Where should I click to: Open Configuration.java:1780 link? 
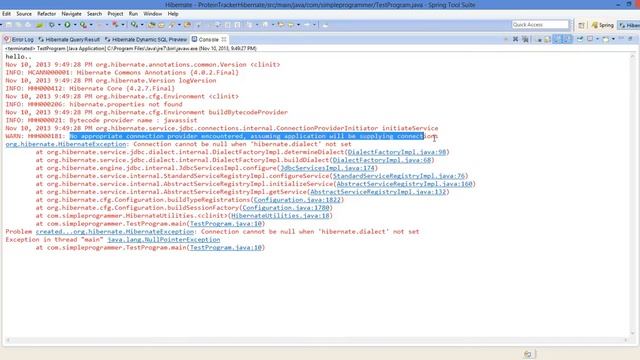(x=286, y=208)
